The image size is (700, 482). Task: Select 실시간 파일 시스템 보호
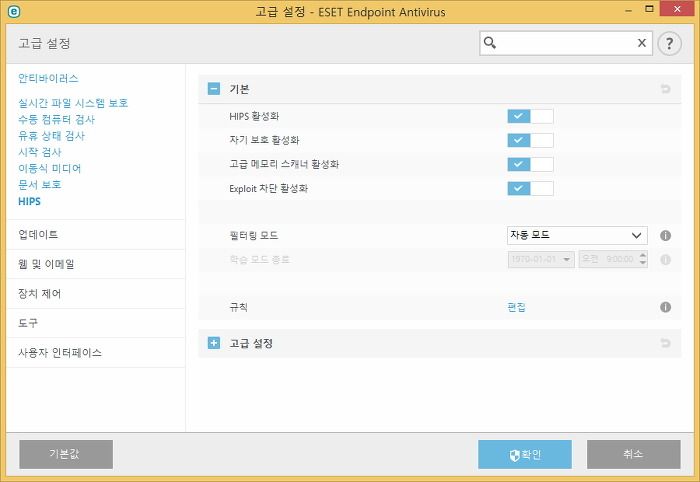(73, 103)
